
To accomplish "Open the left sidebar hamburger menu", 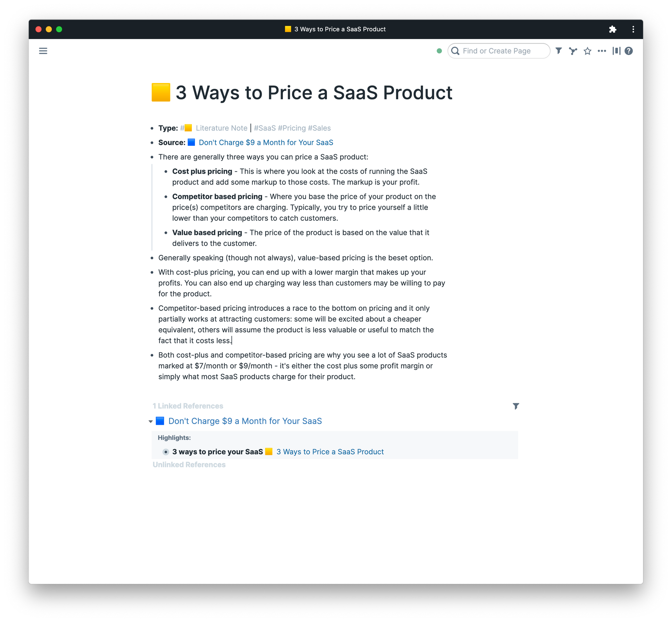I will click(43, 51).
